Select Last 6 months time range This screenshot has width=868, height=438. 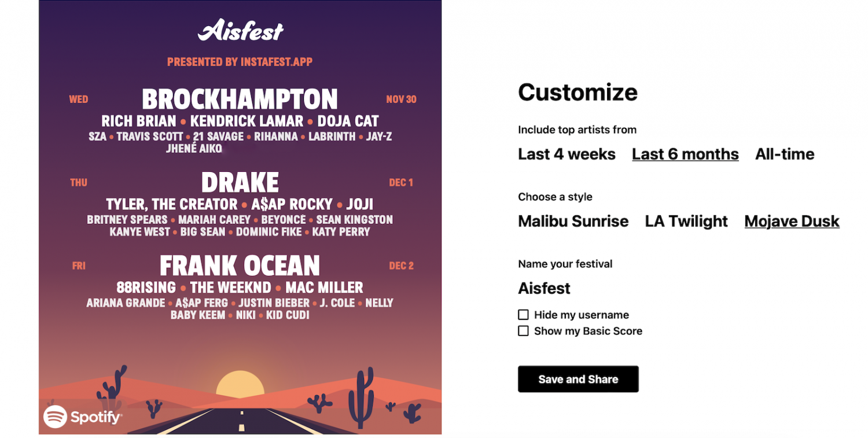[x=685, y=154]
